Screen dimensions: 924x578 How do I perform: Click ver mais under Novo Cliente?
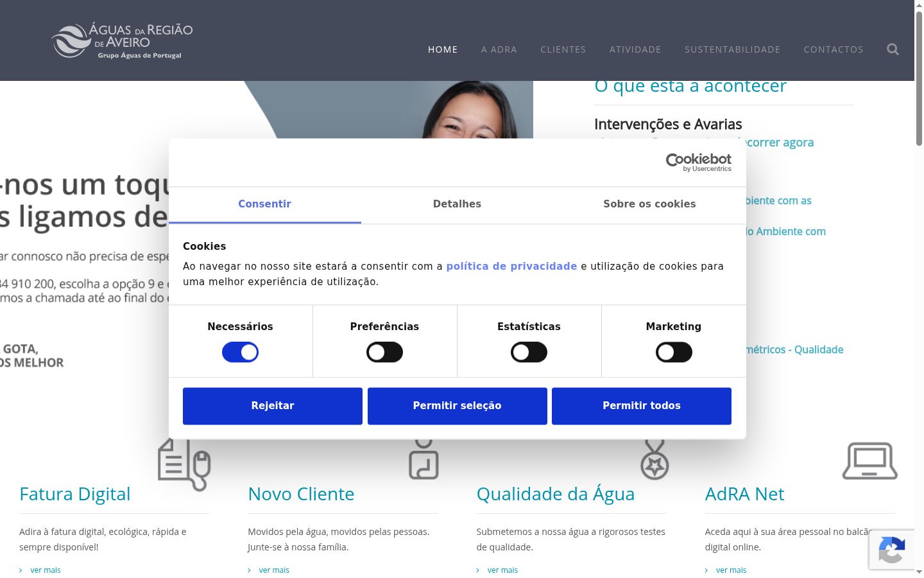tap(274, 570)
